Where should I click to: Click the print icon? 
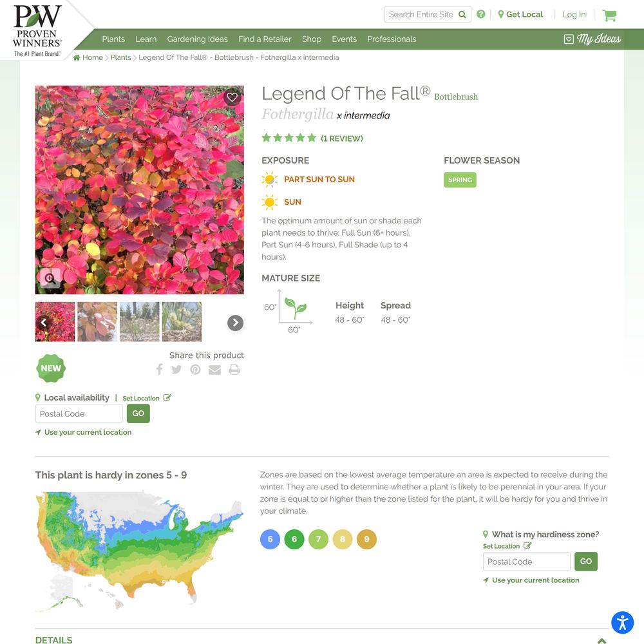(234, 370)
